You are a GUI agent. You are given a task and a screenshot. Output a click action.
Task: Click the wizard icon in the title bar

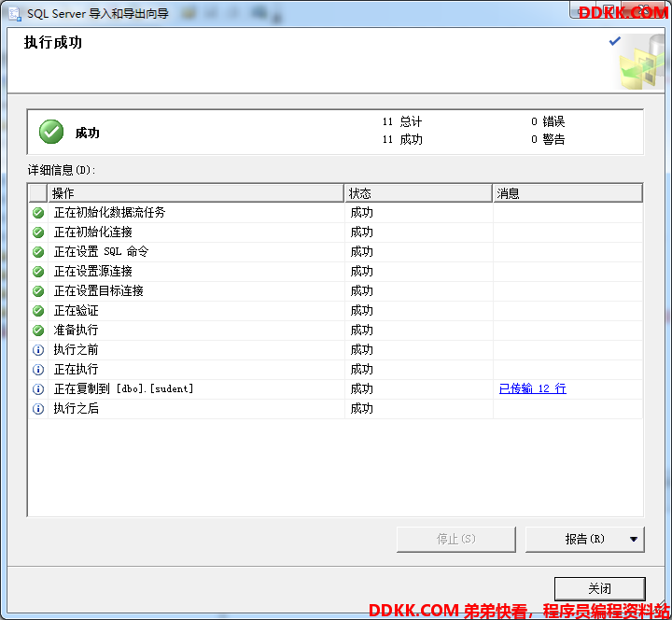click(x=15, y=14)
